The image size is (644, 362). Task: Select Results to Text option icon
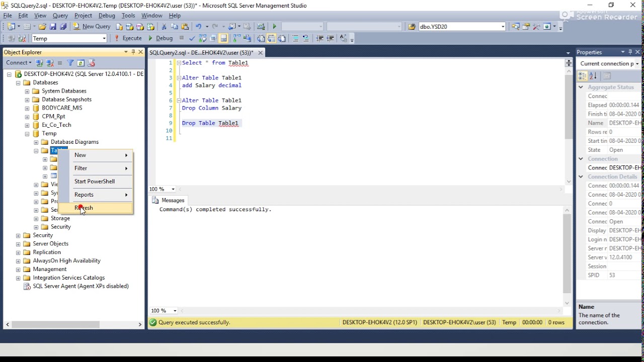pyautogui.click(x=261, y=38)
